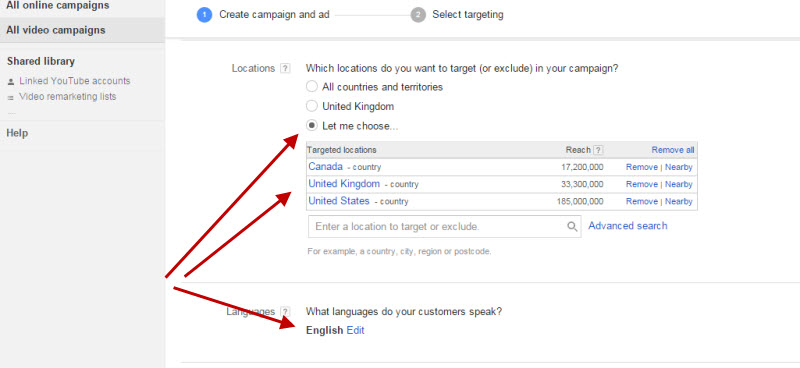Click the Languages help question mark icon
Viewport: 800px width, 368px height.
pos(285,311)
